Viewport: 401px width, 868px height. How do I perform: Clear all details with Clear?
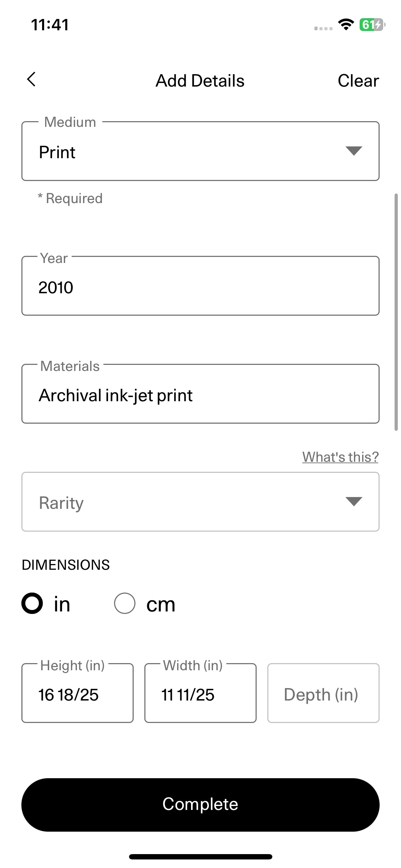coord(358,81)
